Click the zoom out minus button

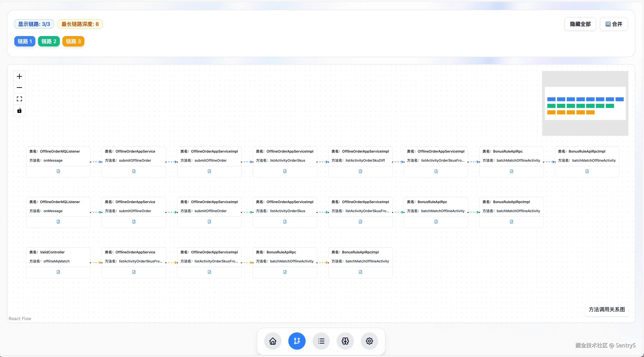tap(19, 87)
